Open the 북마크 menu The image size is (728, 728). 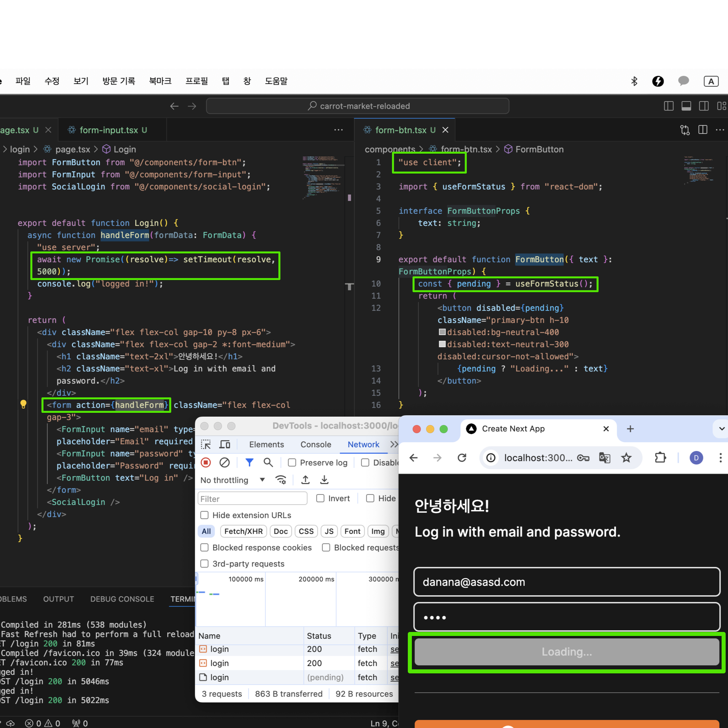pos(160,81)
